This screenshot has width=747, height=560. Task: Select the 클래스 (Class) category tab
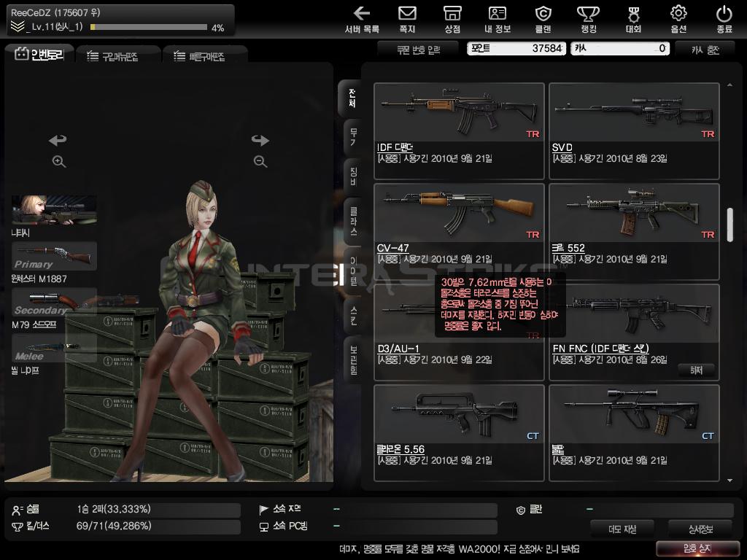pyautogui.click(x=352, y=221)
